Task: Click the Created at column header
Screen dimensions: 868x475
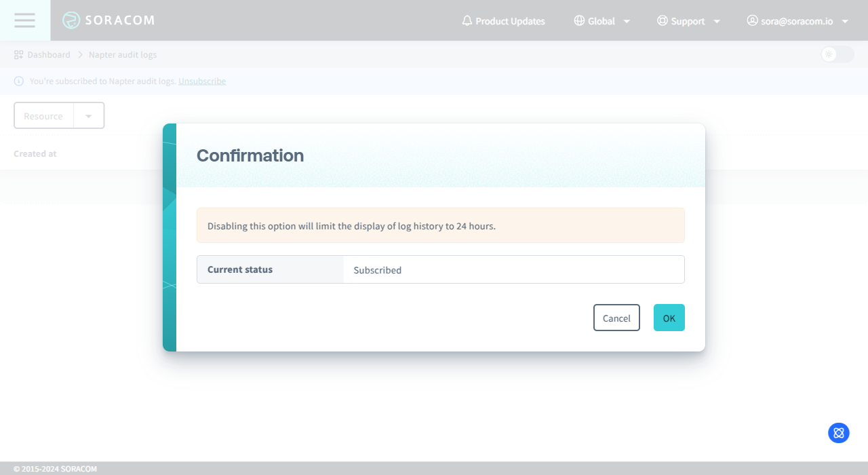Action: [35, 153]
